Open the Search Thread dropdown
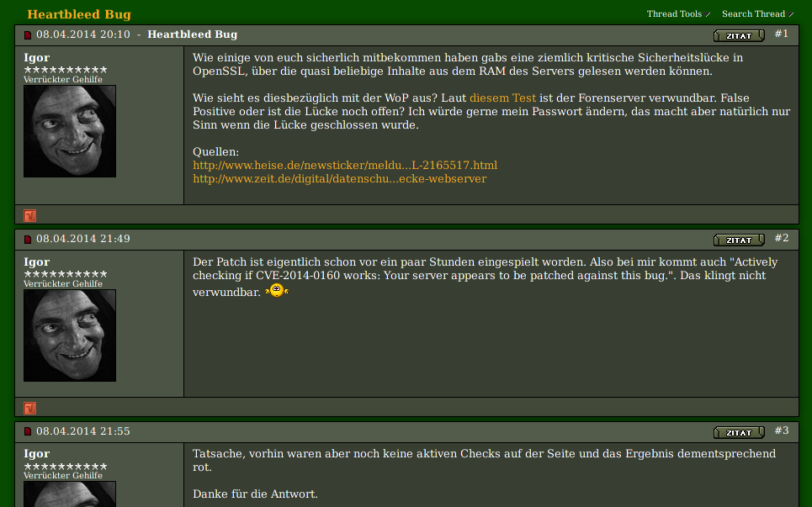 757,14
